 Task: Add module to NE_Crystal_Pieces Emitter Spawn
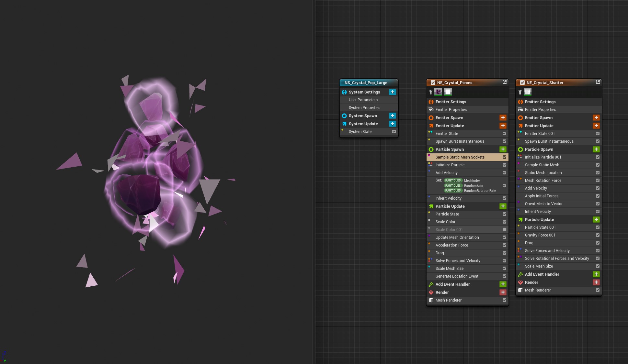(503, 117)
